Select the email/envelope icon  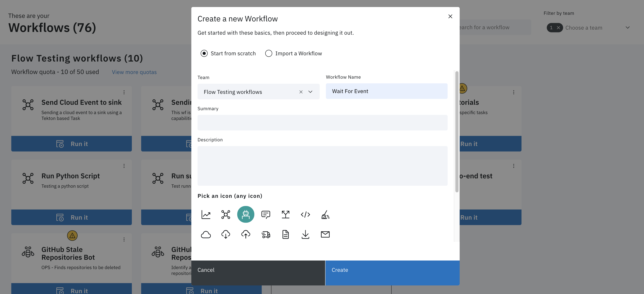point(325,234)
